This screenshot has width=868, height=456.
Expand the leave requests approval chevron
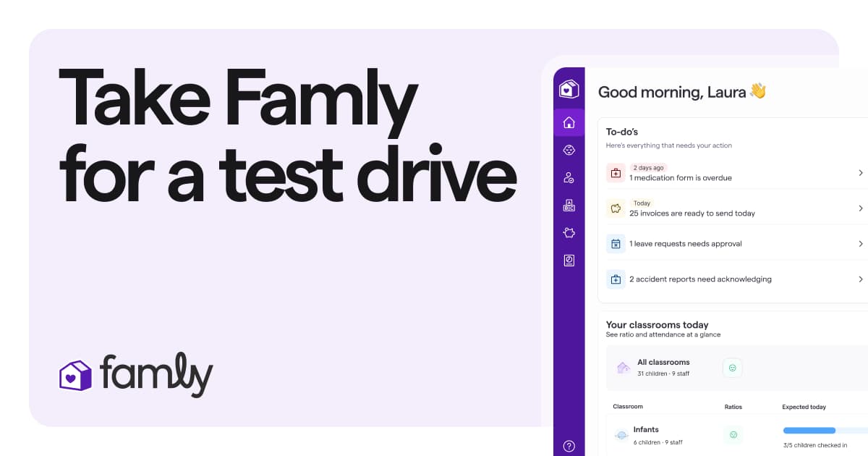[861, 244]
